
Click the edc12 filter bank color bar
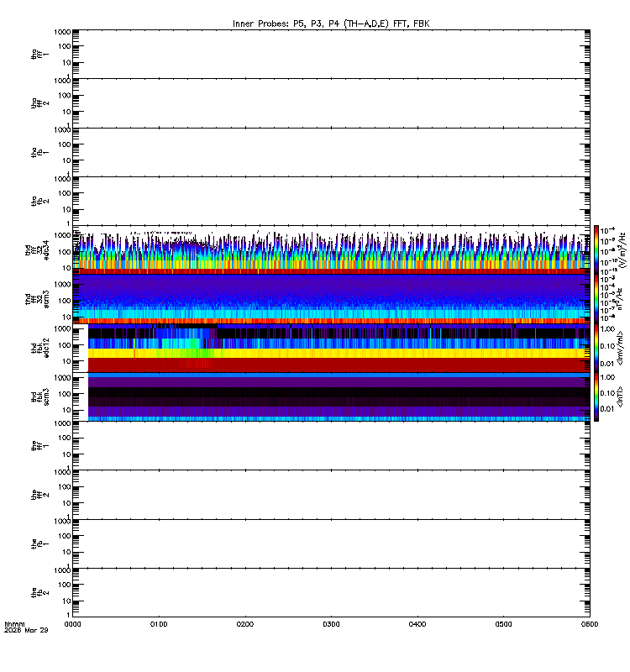coord(596,348)
